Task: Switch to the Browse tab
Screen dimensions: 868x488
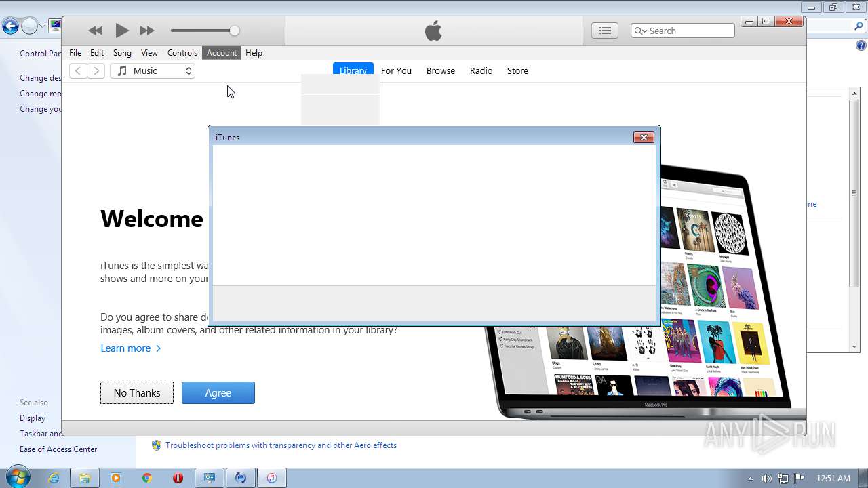Action: (x=441, y=70)
